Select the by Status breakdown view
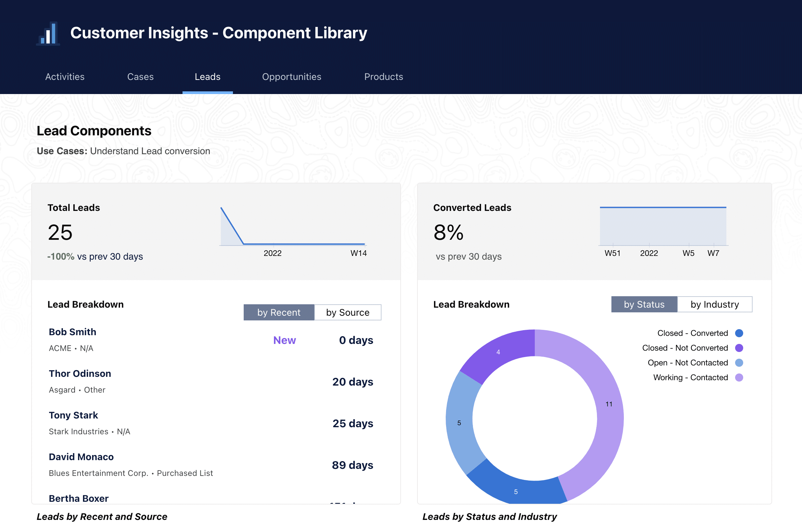 (644, 304)
